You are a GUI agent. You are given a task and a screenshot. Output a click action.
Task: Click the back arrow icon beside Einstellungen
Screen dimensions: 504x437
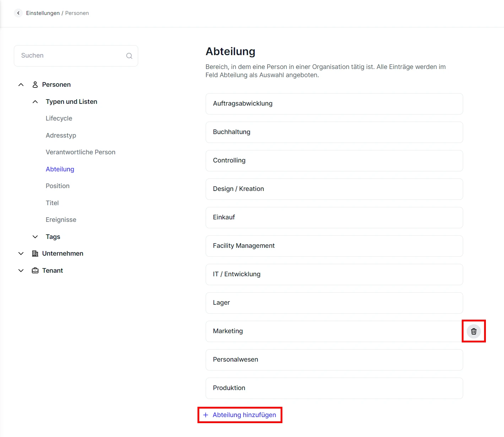point(18,13)
